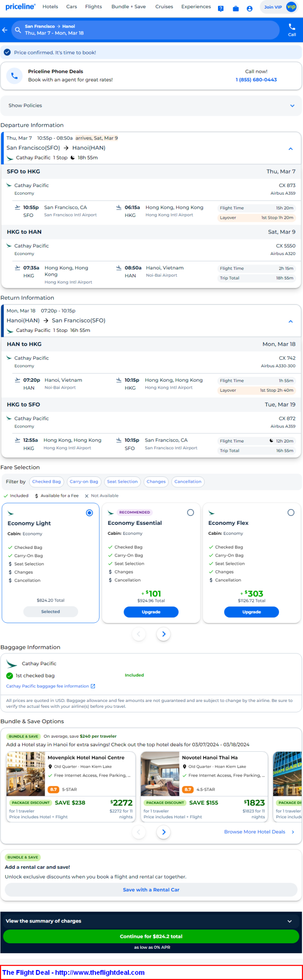This screenshot has width=303, height=980.
Task: Click the overnight moon icon in departure summary
Action: [72, 158]
